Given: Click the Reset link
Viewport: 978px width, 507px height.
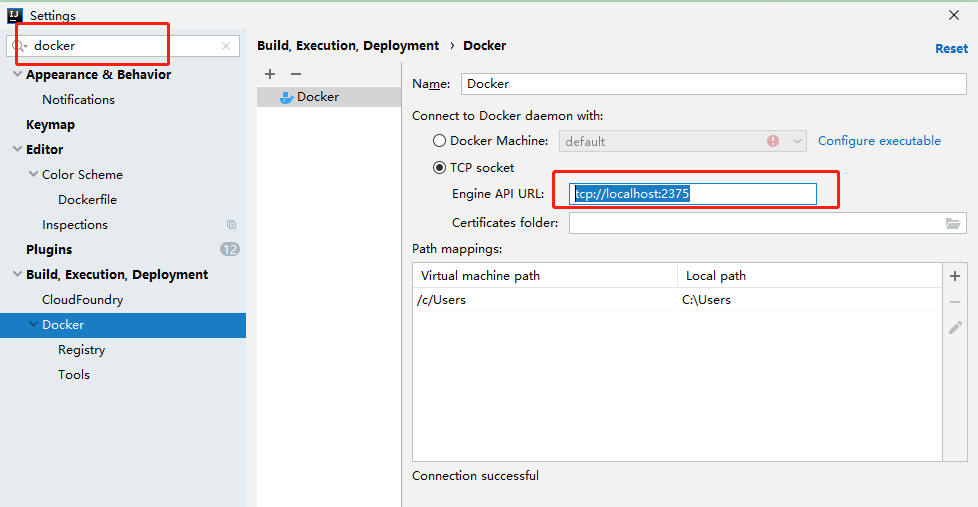Looking at the screenshot, I should tap(951, 48).
